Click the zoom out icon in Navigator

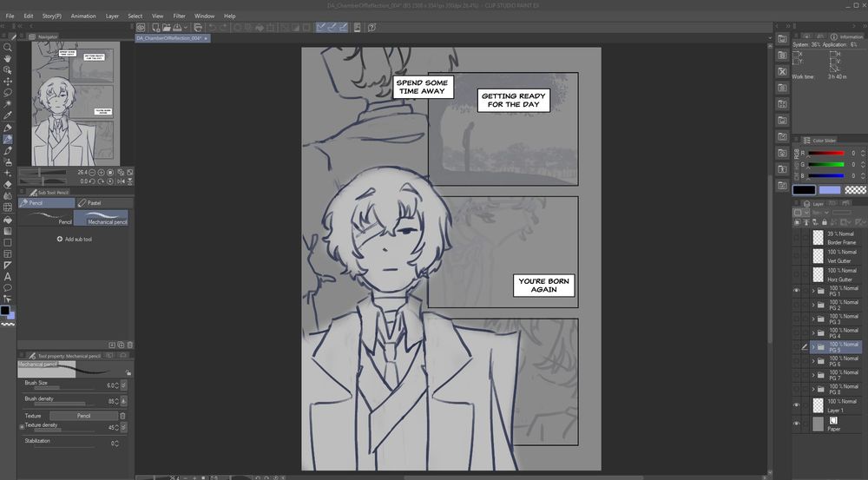(x=93, y=173)
